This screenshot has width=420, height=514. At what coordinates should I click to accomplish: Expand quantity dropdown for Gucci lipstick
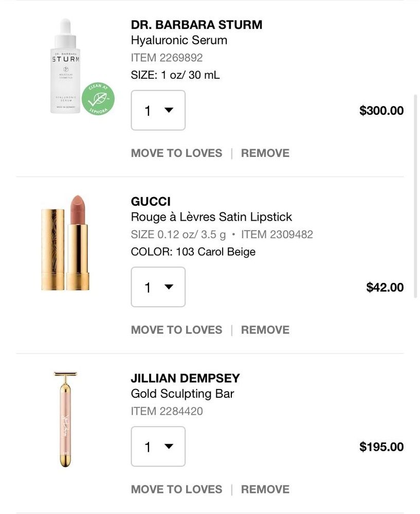(x=158, y=287)
